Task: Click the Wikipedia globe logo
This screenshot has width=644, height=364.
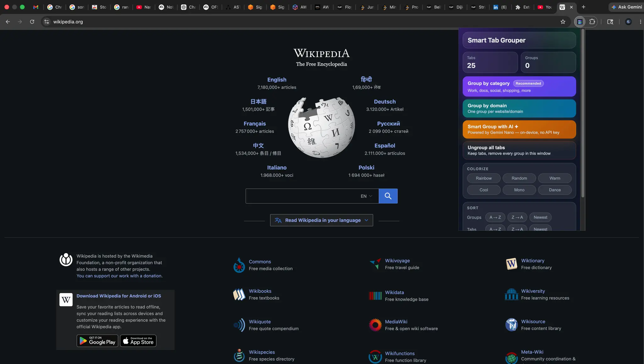Action: point(321,127)
